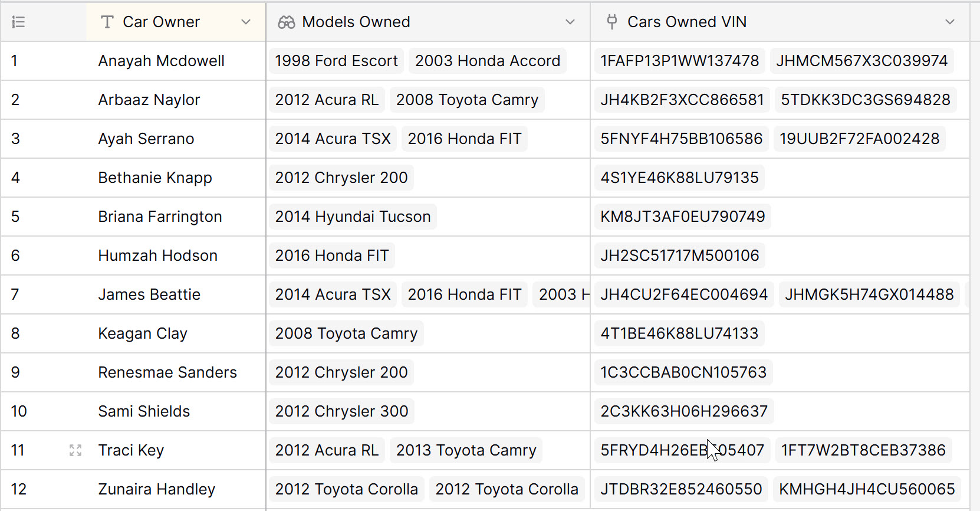This screenshot has width=980, height=511.
Task: Click the 1998 Ford Escort linked record
Action: [x=337, y=61]
